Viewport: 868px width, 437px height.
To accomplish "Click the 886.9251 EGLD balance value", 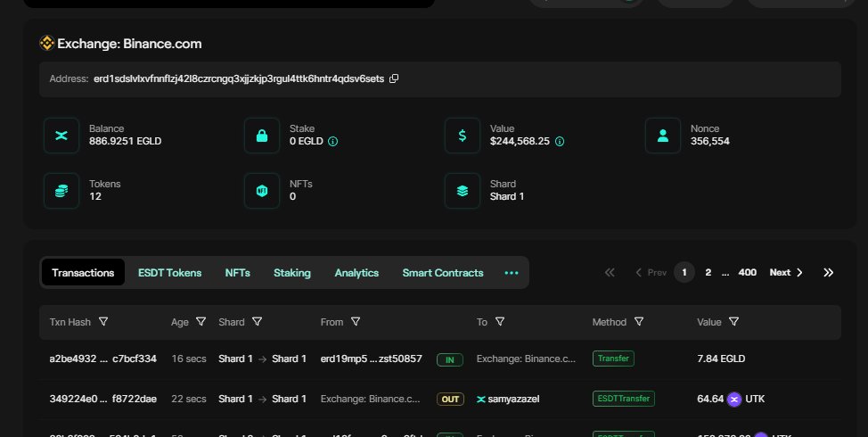I will [125, 141].
